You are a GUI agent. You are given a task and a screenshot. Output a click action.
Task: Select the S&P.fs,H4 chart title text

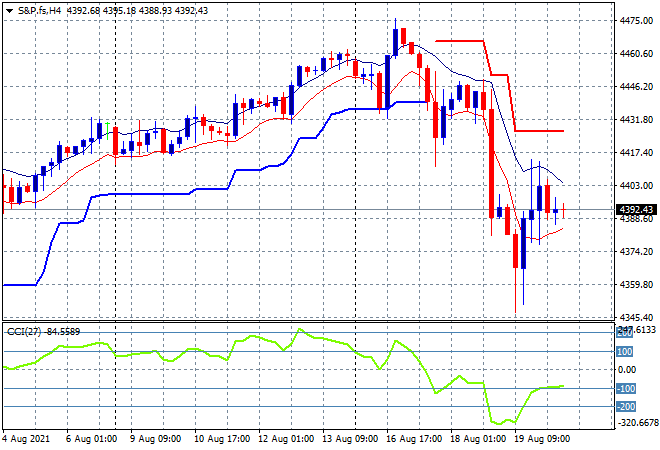[x=39, y=11]
